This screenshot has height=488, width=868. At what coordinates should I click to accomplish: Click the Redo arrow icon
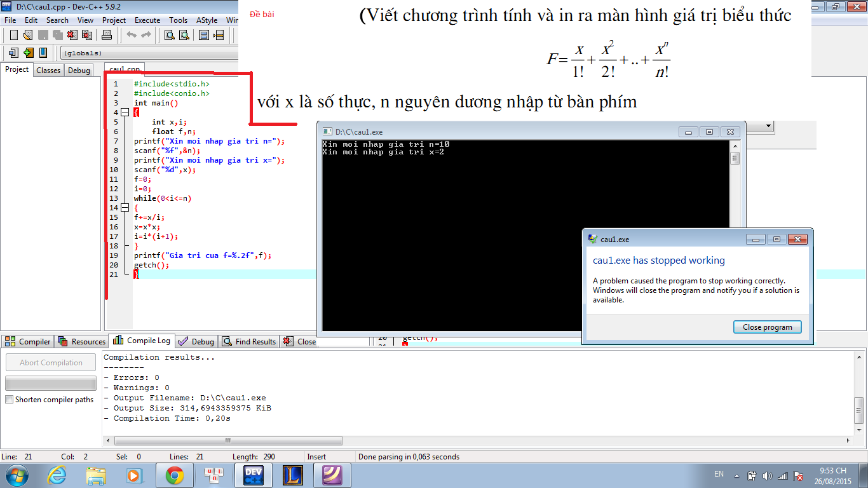click(x=146, y=35)
